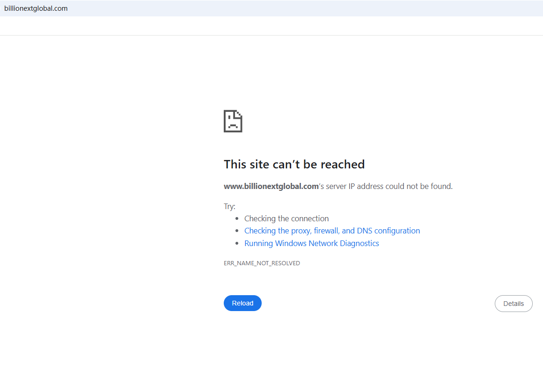
Task: Open Checking the proxy, firewall, and DNS configuration link
Action: click(332, 231)
